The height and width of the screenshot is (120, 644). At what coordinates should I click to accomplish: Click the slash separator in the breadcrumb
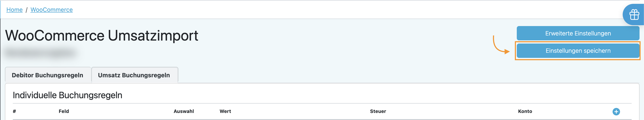point(26,10)
